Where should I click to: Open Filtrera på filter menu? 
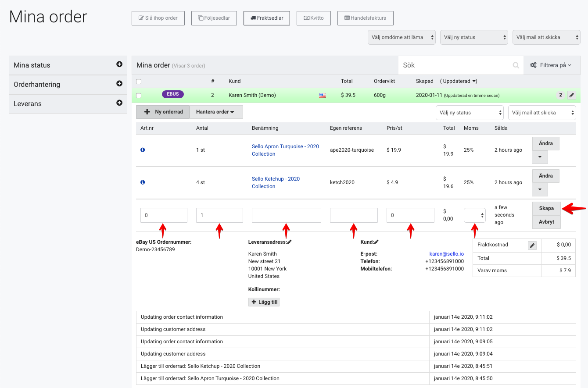point(551,65)
